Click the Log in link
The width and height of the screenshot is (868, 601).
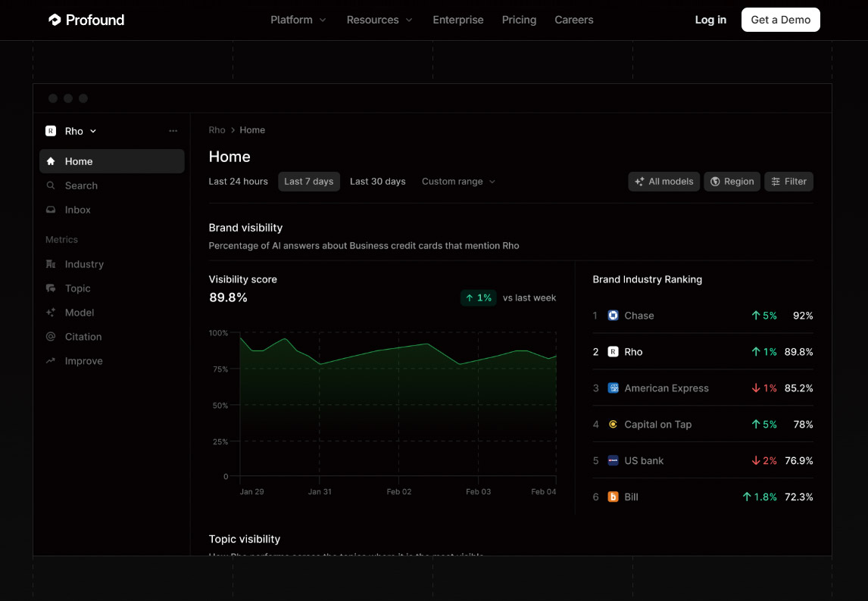710,20
